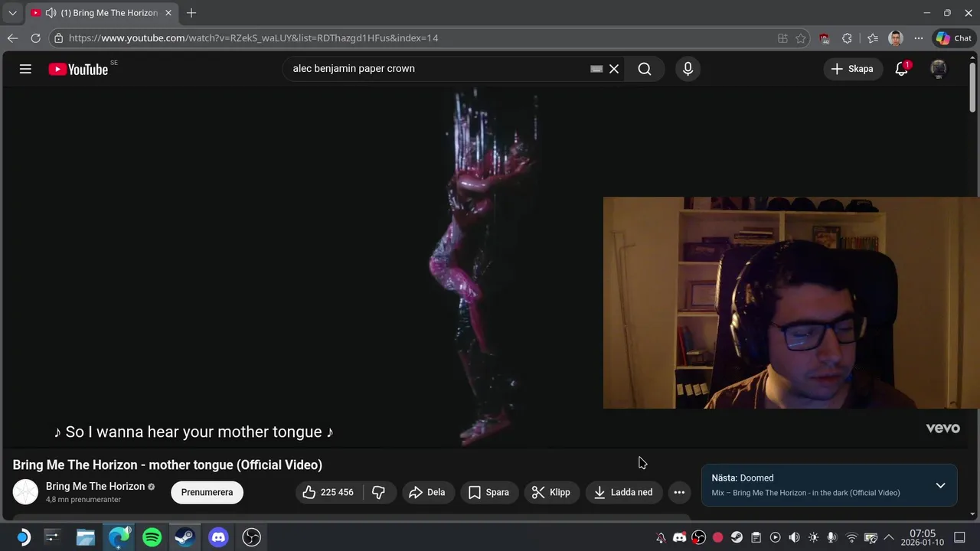Like the video with 225 456 thumbs up
The width and height of the screenshot is (980, 551).
328,492
